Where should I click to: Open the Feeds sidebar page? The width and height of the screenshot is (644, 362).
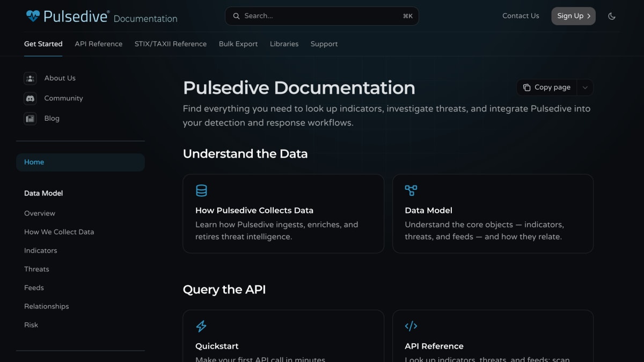34,288
